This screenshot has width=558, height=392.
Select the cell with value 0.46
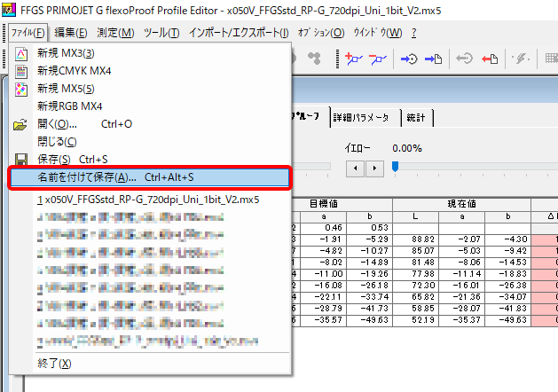tap(324, 228)
